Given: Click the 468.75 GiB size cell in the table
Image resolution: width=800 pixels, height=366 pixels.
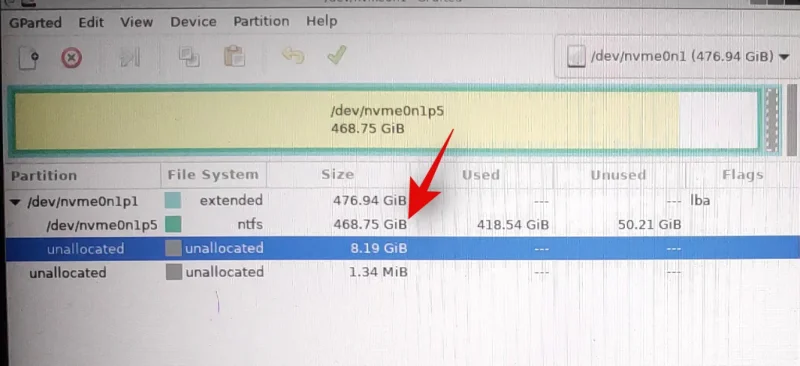Looking at the screenshot, I should coord(370,224).
